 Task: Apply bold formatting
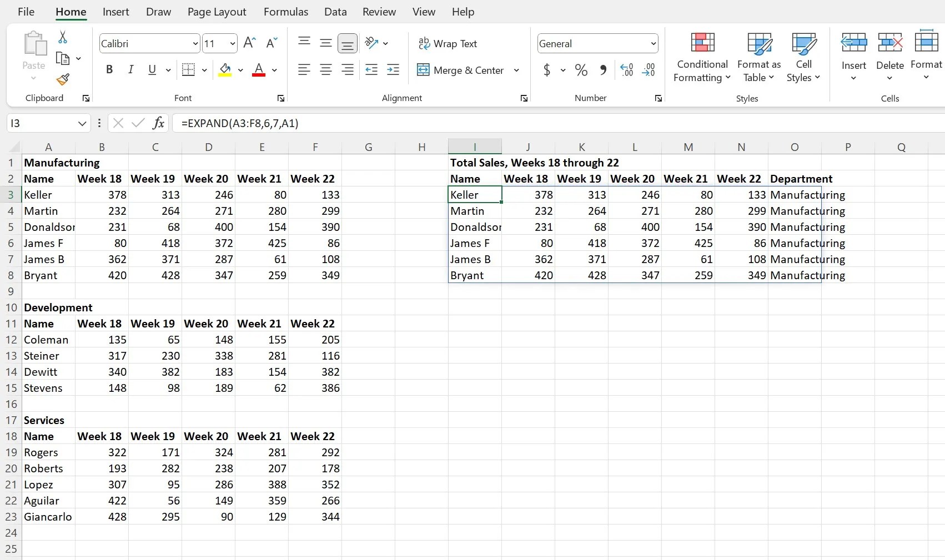[x=109, y=69]
